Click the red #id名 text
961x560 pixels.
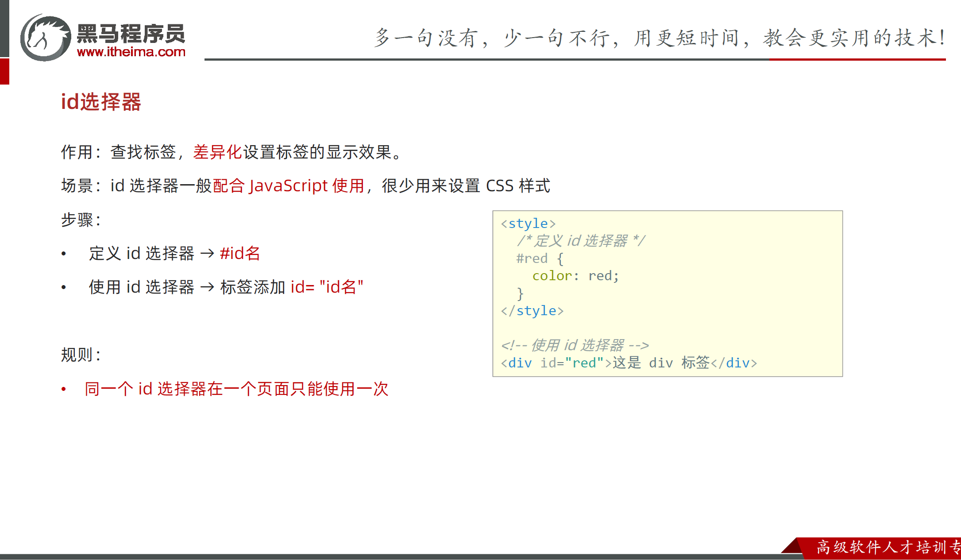click(x=240, y=254)
